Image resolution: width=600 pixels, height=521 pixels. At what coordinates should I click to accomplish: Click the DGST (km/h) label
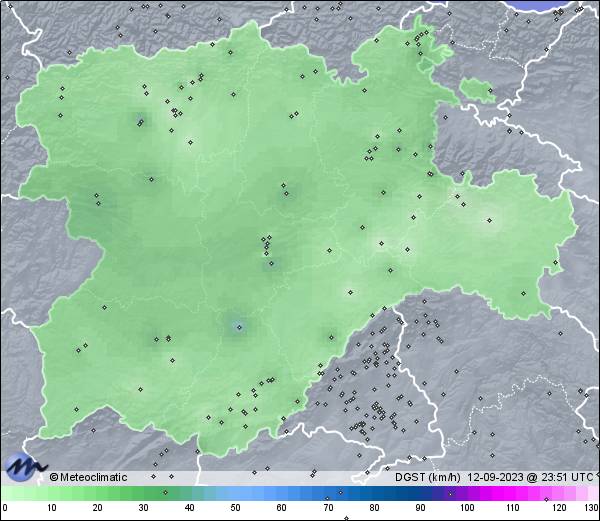click(428, 477)
